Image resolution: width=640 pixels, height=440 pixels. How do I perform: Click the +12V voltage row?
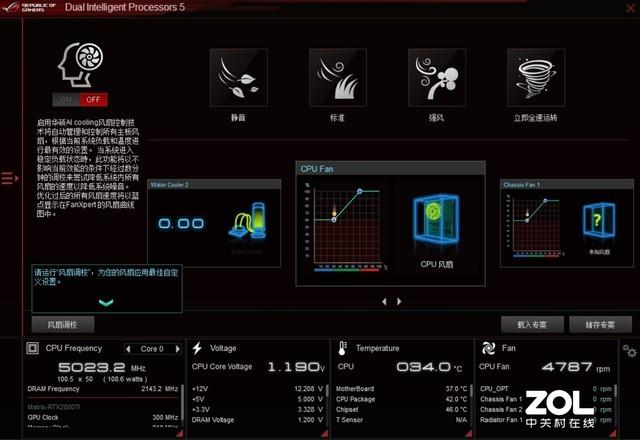(257, 389)
